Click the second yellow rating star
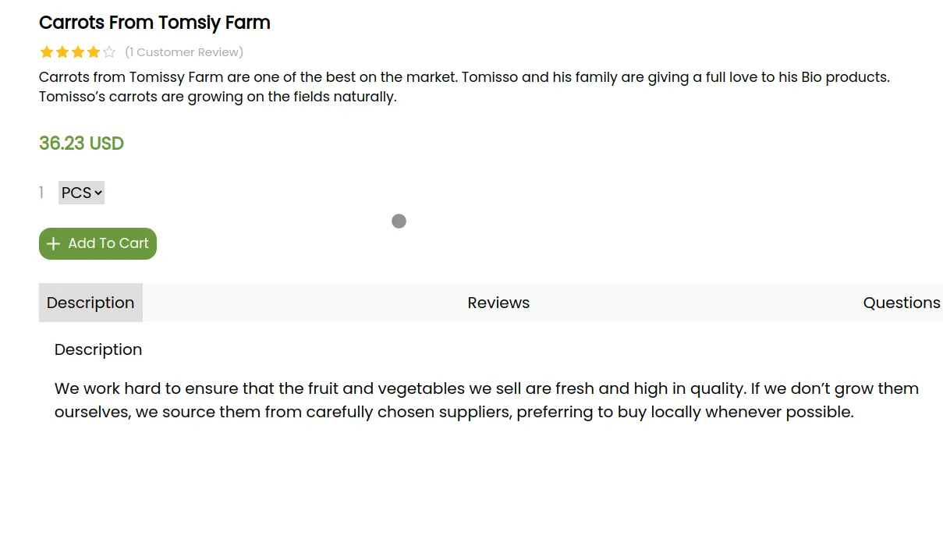This screenshot has width=943, height=560. point(62,52)
